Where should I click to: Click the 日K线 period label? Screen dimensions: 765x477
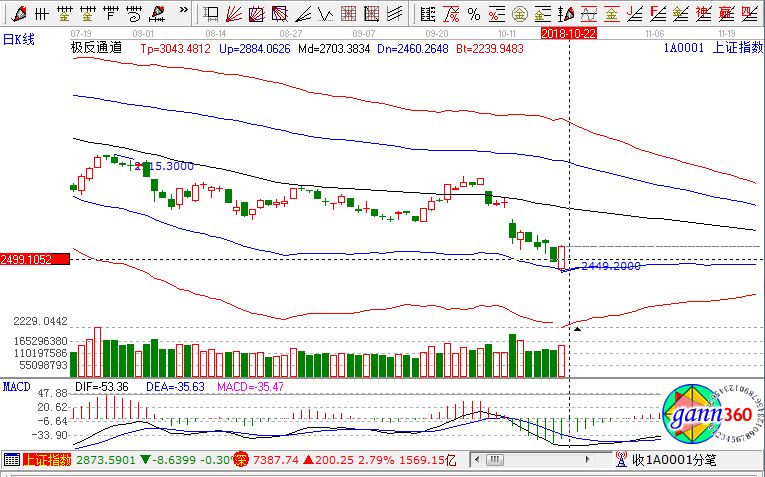coord(18,38)
